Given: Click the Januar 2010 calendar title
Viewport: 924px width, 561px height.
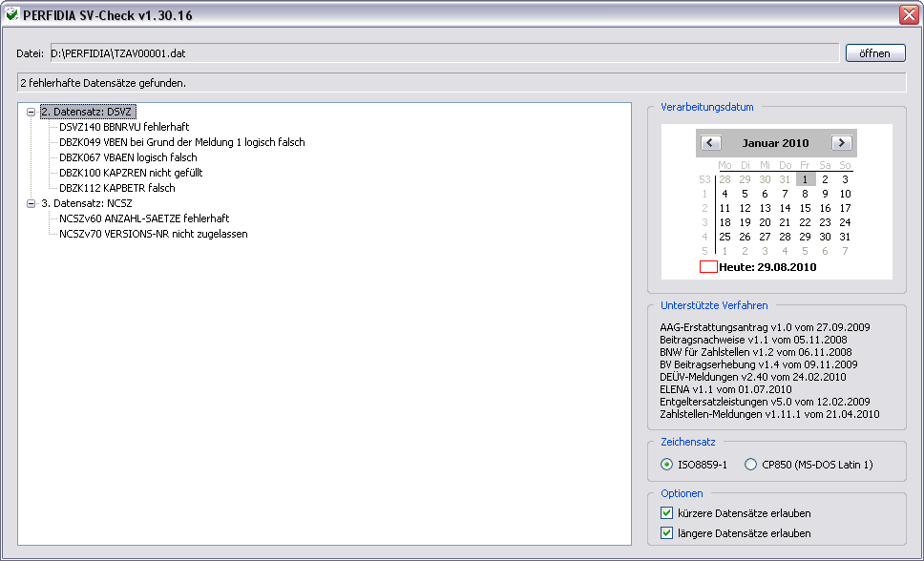Looking at the screenshot, I should click(x=775, y=143).
